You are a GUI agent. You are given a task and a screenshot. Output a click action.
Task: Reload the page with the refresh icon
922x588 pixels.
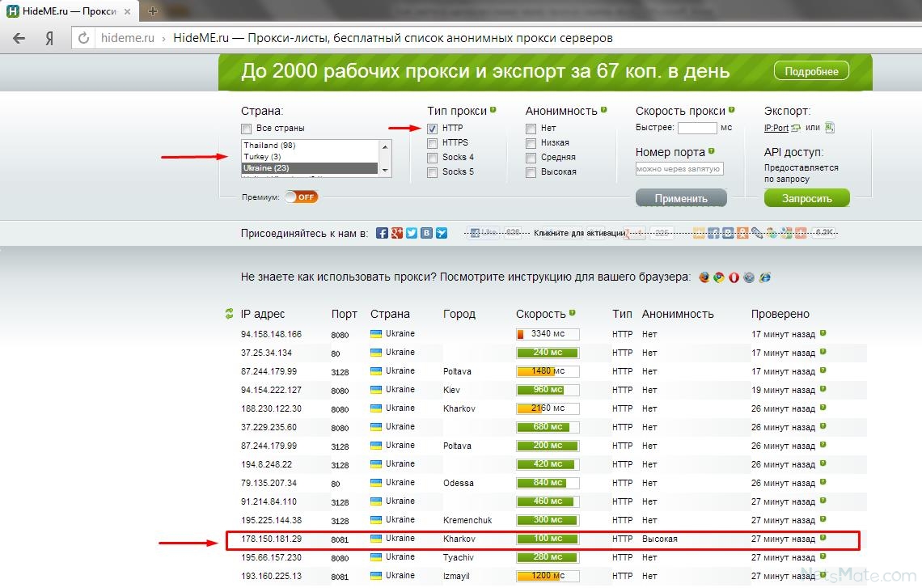[x=83, y=38]
